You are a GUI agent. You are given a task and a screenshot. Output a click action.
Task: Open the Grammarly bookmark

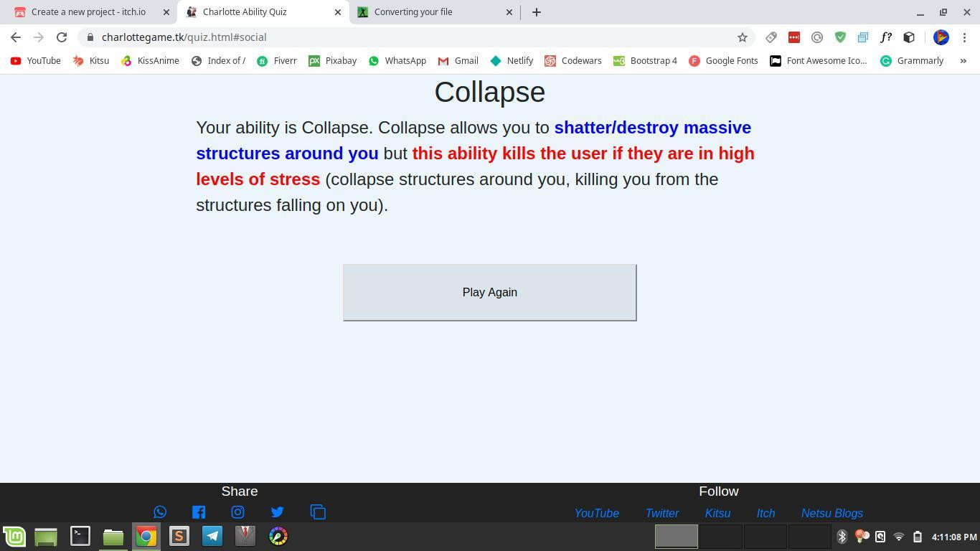912,61
